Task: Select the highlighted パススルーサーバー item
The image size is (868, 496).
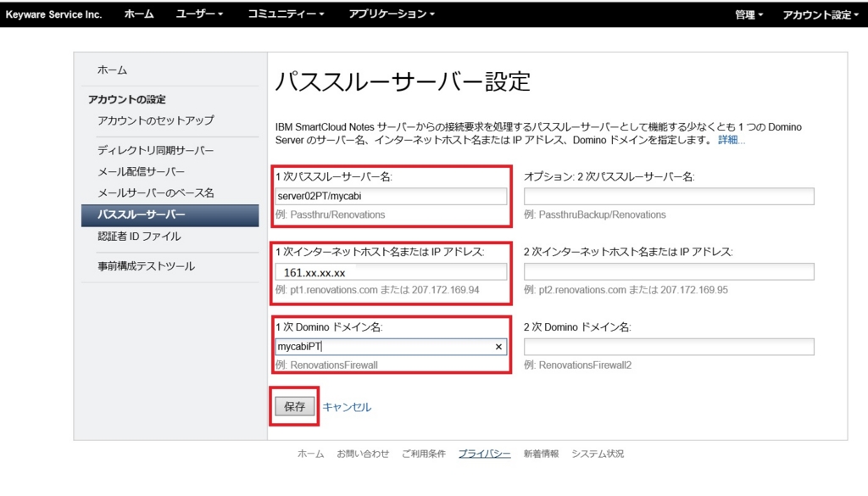Action: [x=170, y=215]
